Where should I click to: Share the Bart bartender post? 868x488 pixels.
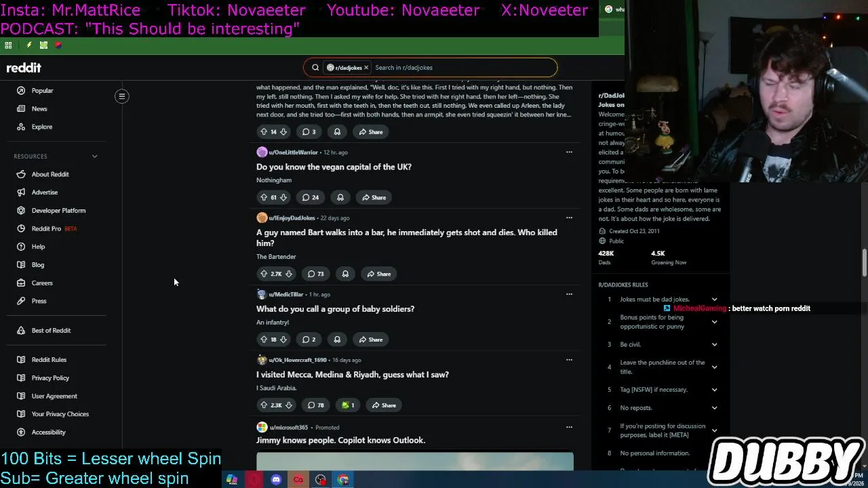pos(379,274)
